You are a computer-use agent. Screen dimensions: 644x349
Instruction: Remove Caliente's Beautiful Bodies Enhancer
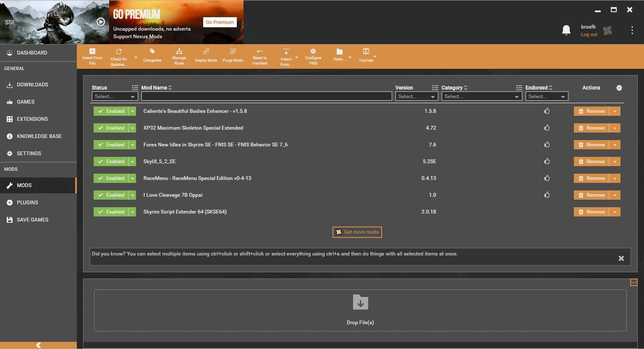[x=592, y=111]
